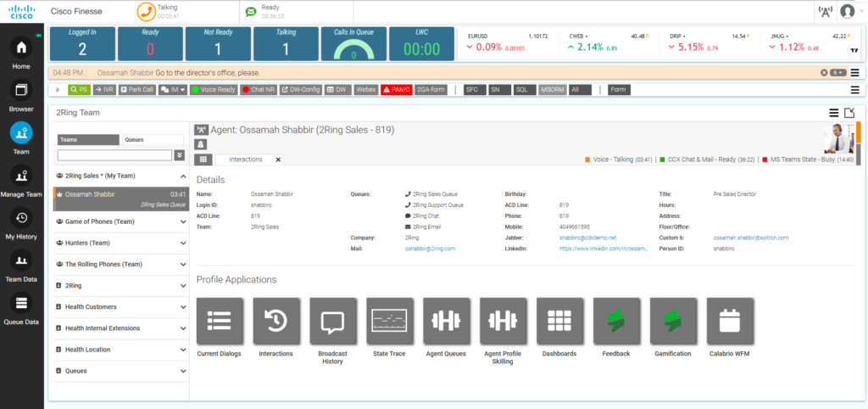Screen dimensions: 868x409
Task: Open the Interactions application tile
Action: tap(275, 321)
